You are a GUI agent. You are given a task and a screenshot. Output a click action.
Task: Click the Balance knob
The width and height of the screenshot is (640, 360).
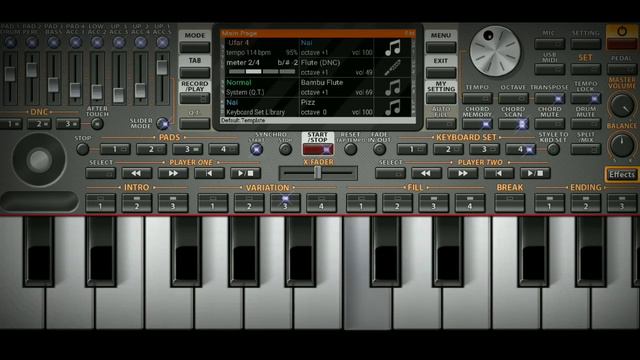[x=622, y=145]
